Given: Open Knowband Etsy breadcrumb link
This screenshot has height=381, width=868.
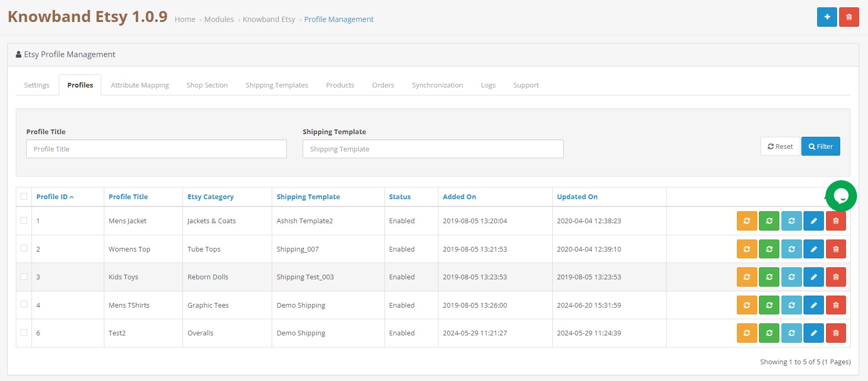Looking at the screenshot, I should pyautogui.click(x=269, y=19).
